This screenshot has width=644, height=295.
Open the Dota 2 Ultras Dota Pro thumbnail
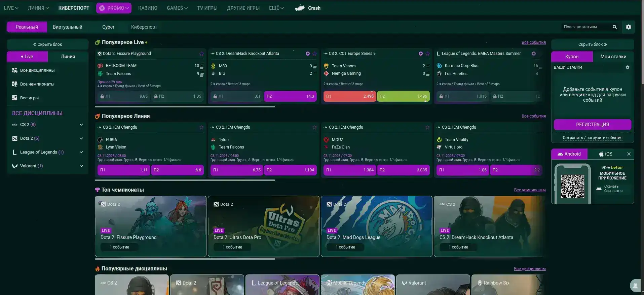[263, 226]
